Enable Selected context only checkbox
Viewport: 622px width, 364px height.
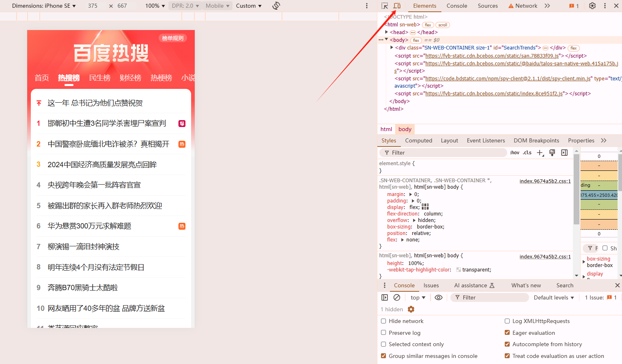tap(383, 344)
